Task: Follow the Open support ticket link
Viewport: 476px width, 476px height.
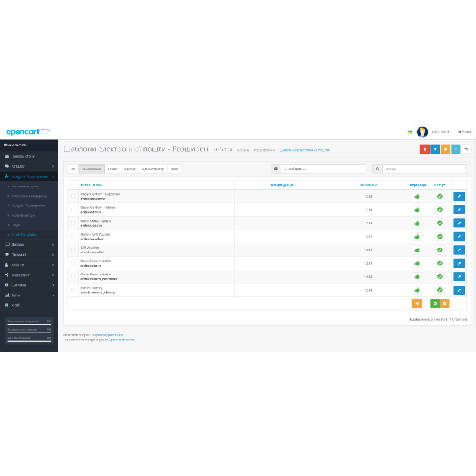Action: (x=108, y=334)
